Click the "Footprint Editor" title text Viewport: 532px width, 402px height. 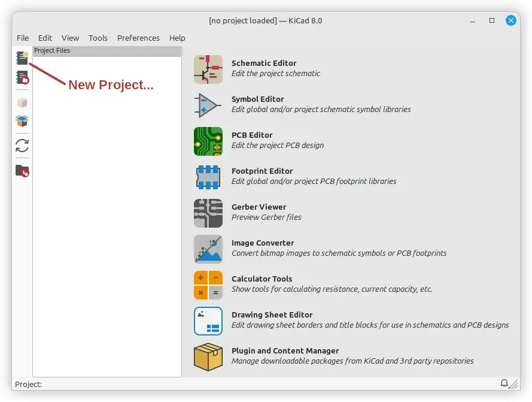pyautogui.click(x=262, y=171)
